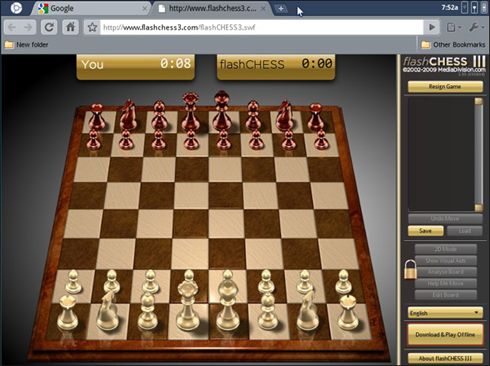The image size is (490, 366).
Task: Click the move list scrollbar track
Action: (x=479, y=155)
